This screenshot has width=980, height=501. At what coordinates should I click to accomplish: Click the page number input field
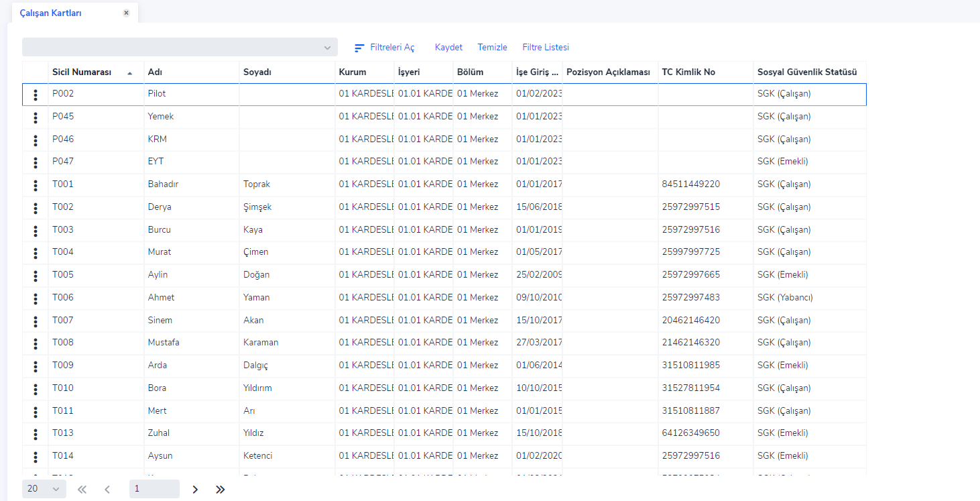[x=154, y=489]
